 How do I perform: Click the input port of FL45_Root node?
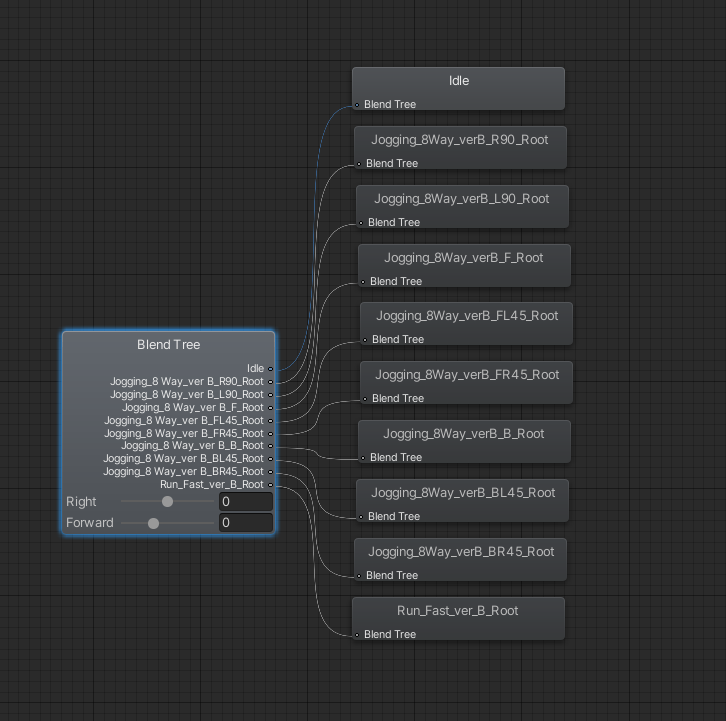[x=365, y=340]
